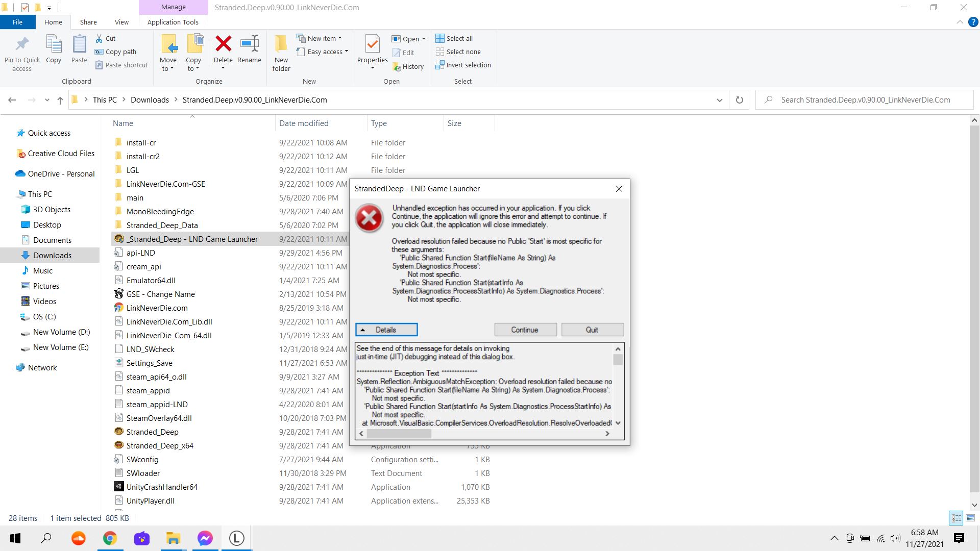
Task: Click the red Delete icon in ribbon
Action: pos(223,44)
